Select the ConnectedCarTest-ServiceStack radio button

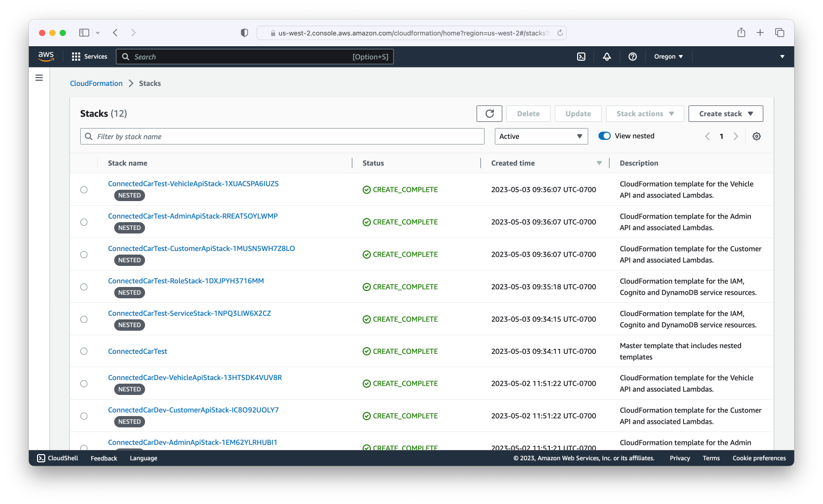(84, 319)
